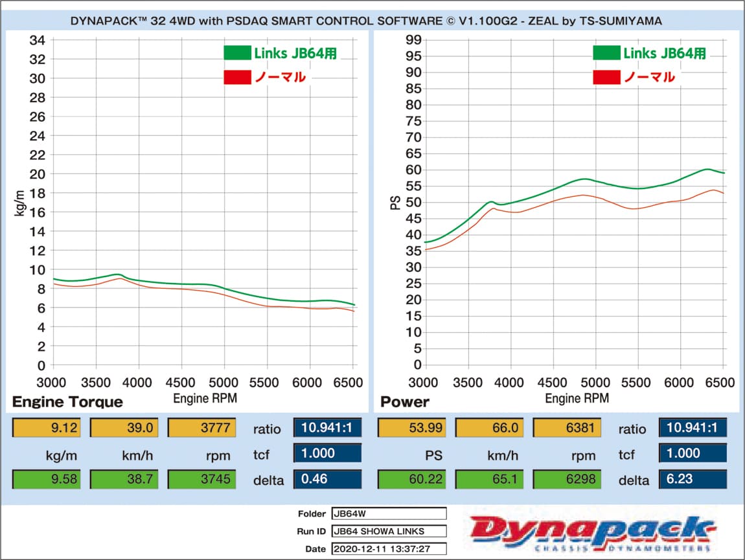Click the Engine Torque chart title

coord(67,402)
